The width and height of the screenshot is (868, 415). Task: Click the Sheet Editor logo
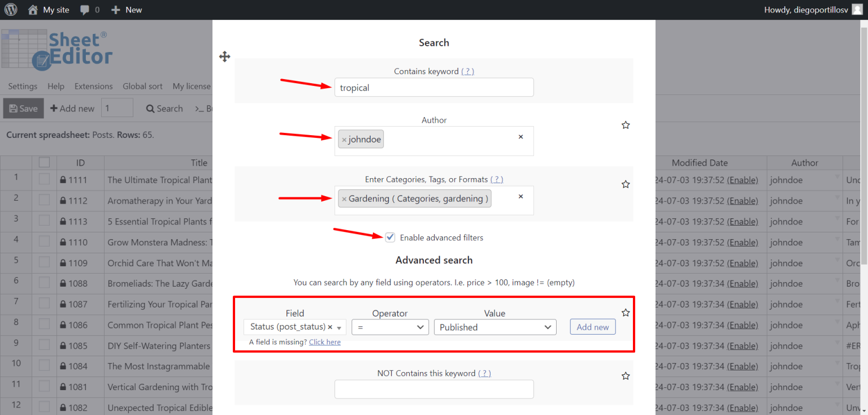tap(57, 49)
